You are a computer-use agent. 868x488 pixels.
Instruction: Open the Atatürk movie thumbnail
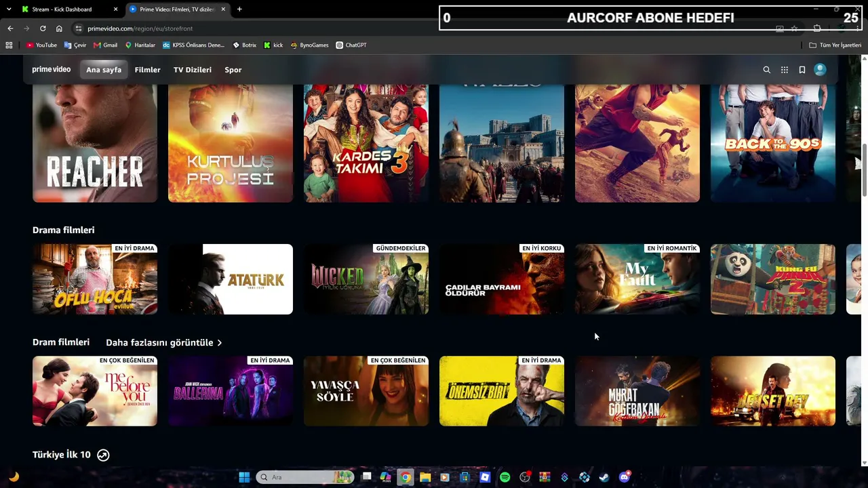pyautogui.click(x=231, y=279)
